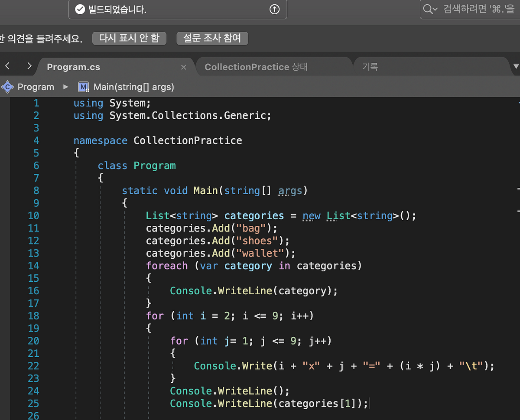Click the Program class icon in the breadcrumb
Image resolution: width=520 pixels, height=420 pixels.
pyautogui.click(x=7, y=87)
